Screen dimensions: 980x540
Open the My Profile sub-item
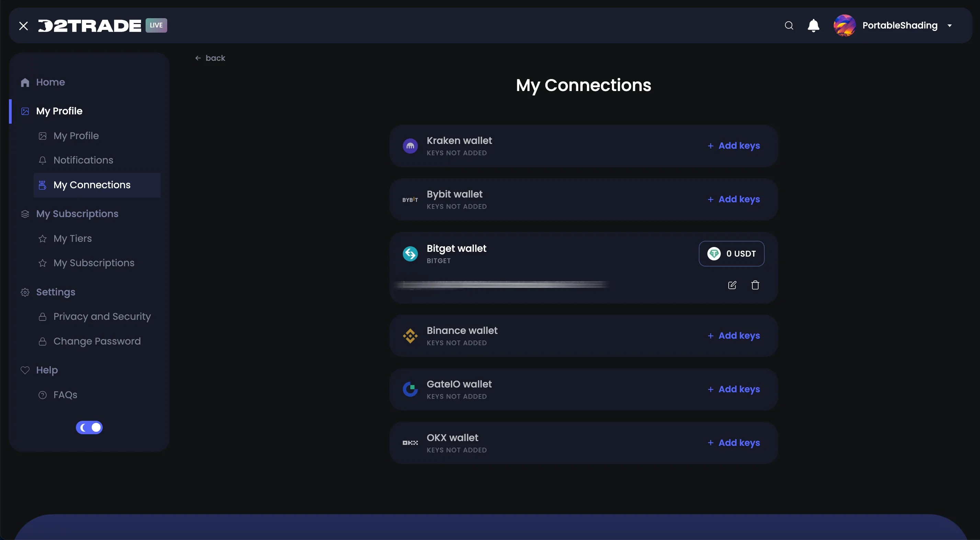(x=76, y=136)
